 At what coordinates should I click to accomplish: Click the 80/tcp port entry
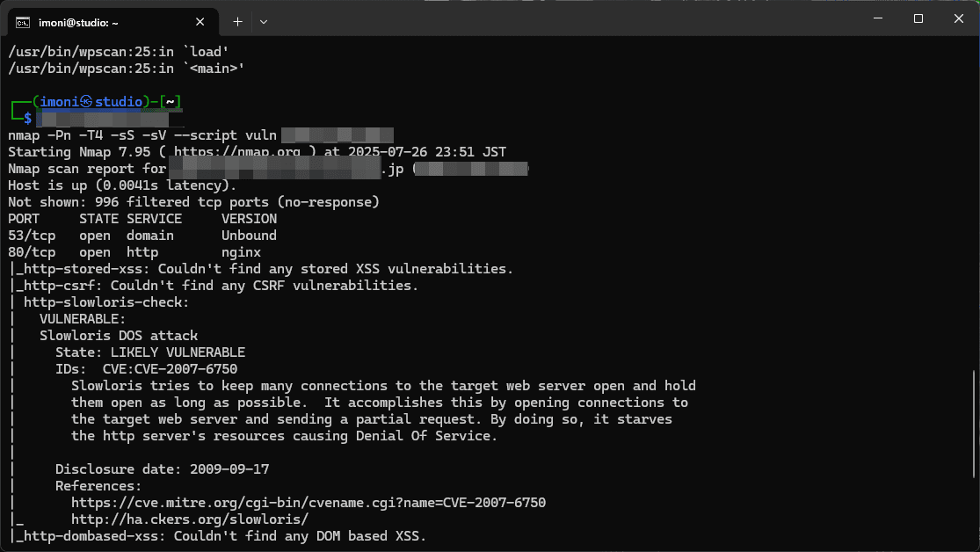point(32,252)
